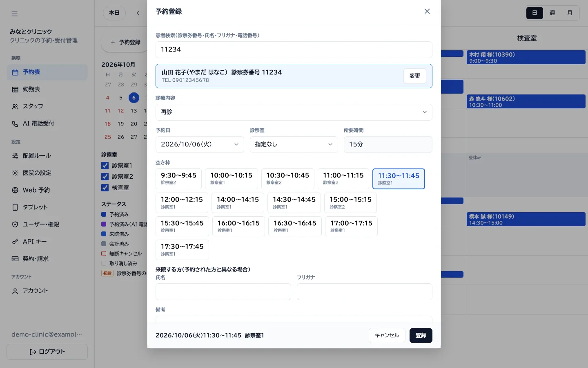Click the 予約表 calendar icon
Image resolution: width=588 pixels, height=368 pixels.
coord(15,72)
